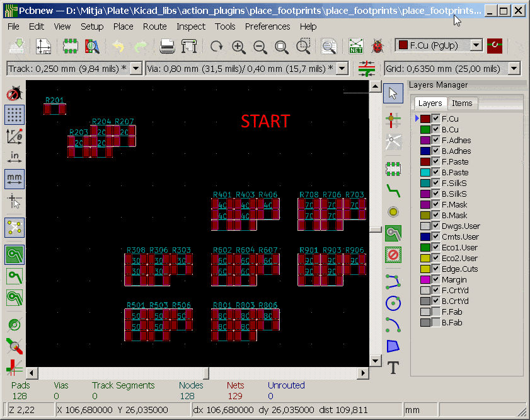The height and width of the screenshot is (420, 530).
Task: Run Design Rules Check ladybug icon
Action: coord(377,45)
